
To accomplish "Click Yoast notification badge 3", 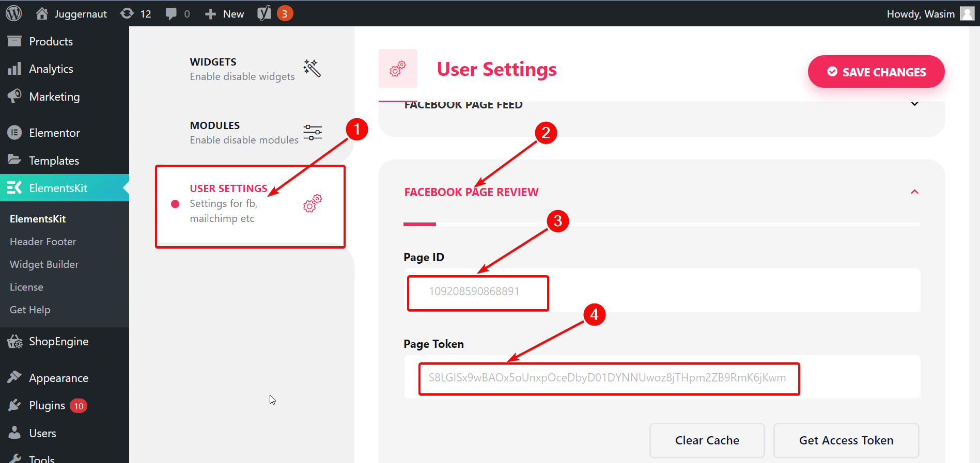I will (285, 13).
